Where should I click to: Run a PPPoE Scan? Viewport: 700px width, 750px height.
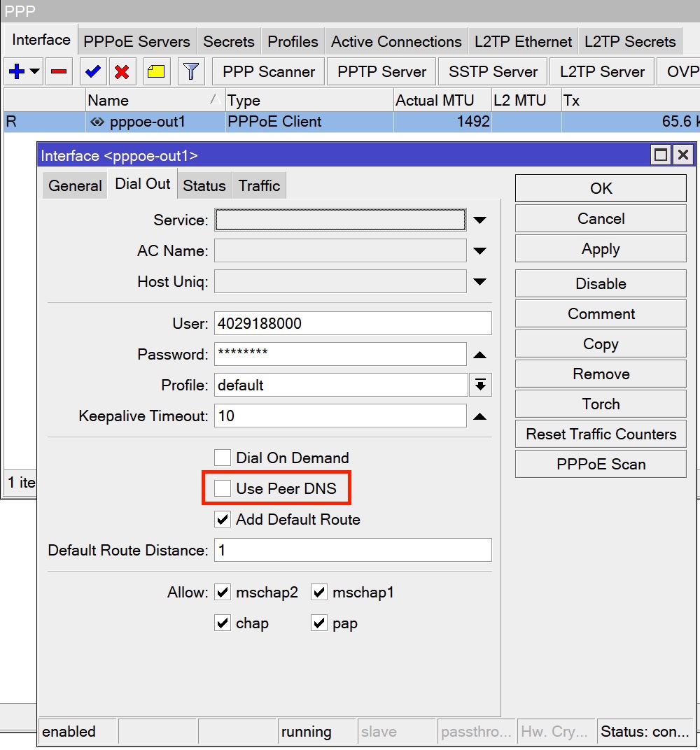(600, 464)
